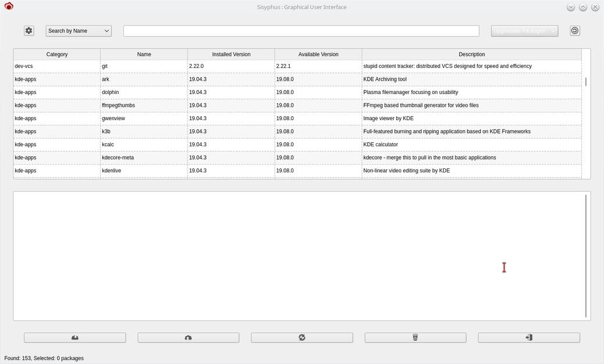Click the circular copyright-style icon button
604x364 pixels.
tap(575, 31)
